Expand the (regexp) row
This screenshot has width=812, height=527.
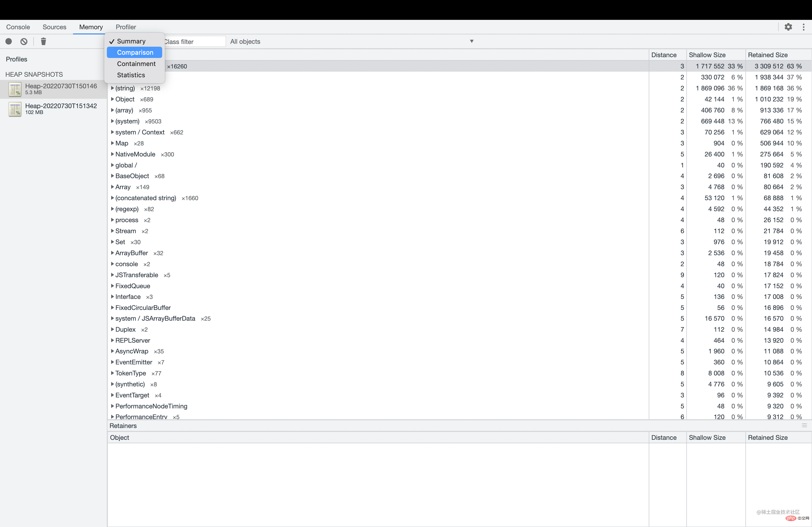click(112, 209)
